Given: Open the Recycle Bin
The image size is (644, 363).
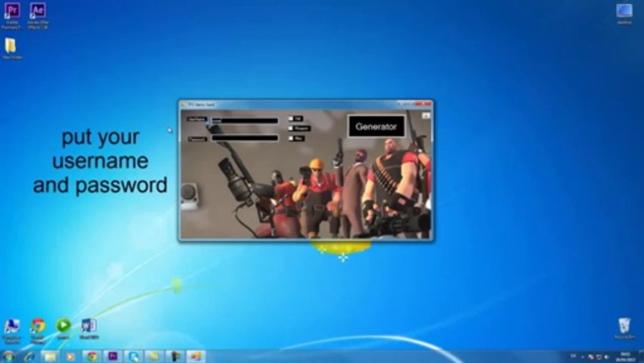Looking at the screenshot, I should coord(624,328).
